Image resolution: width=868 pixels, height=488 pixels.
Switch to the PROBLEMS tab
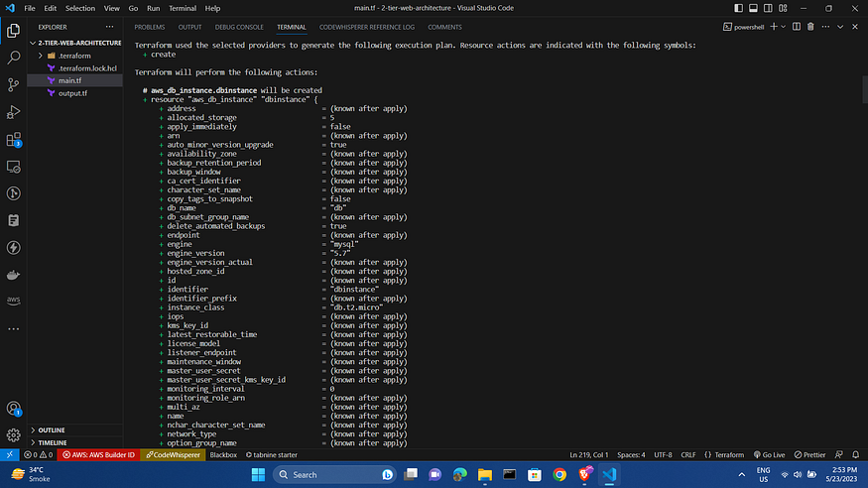pos(150,27)
